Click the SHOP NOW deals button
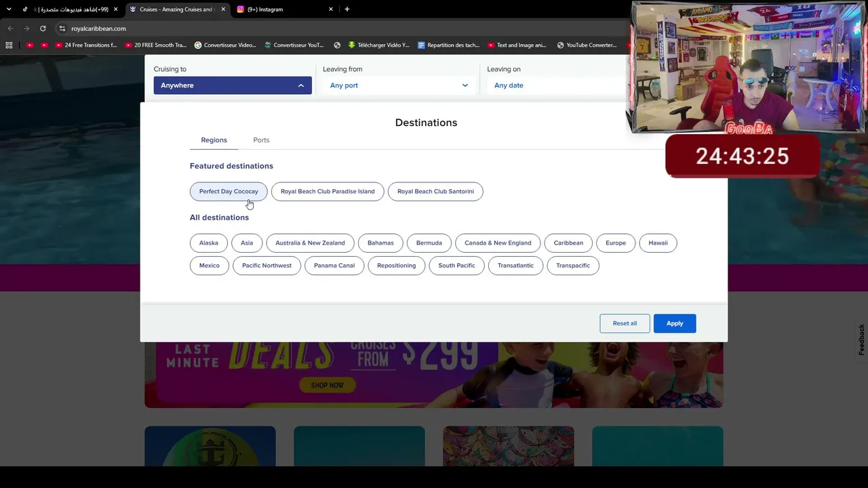This screenshot has width=868, height=488. [328, 385]
